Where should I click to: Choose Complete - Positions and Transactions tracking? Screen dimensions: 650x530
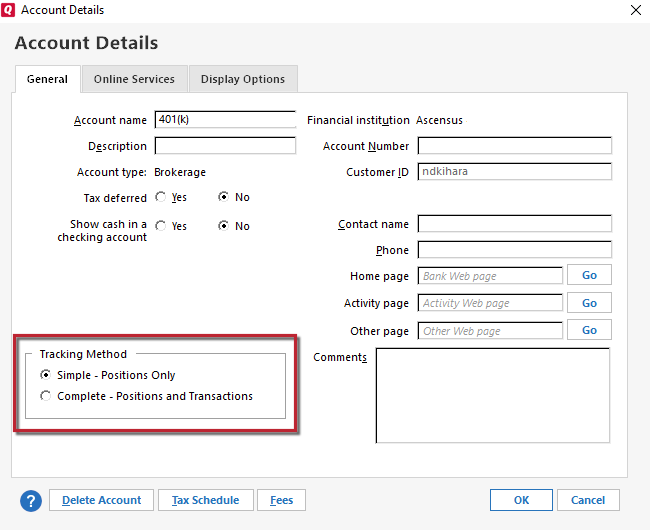coord(46,396)
